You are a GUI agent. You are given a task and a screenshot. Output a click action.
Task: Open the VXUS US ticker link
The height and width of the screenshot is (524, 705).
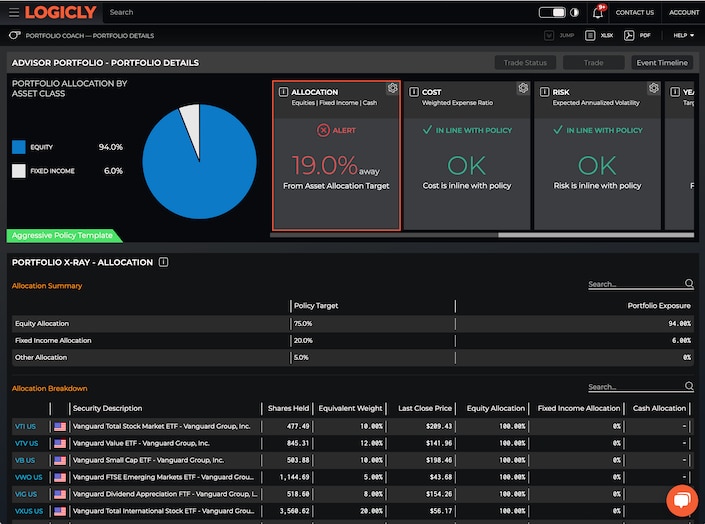pos(29,511)
